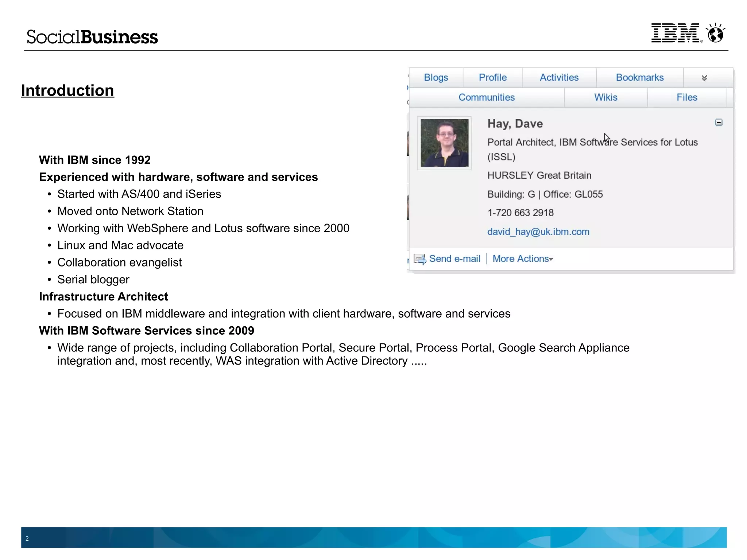Open the Wikis tab

(x=605, y=97)
